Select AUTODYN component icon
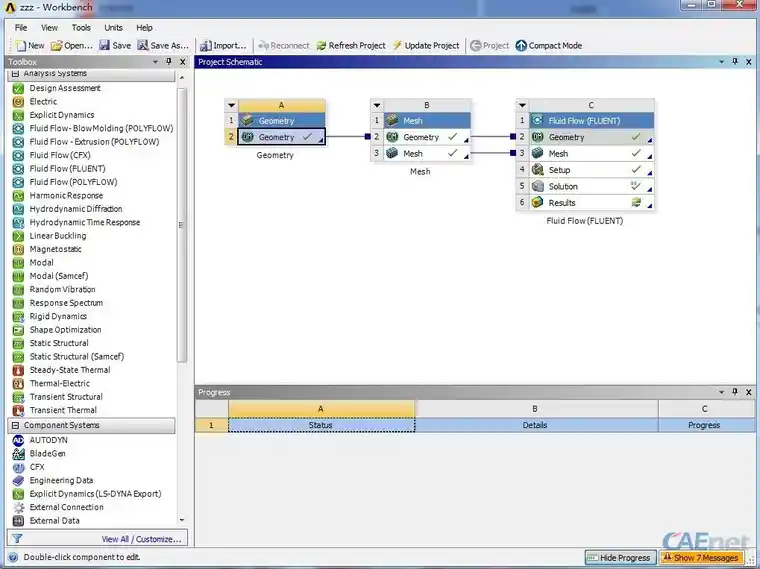 coord(18,441)
